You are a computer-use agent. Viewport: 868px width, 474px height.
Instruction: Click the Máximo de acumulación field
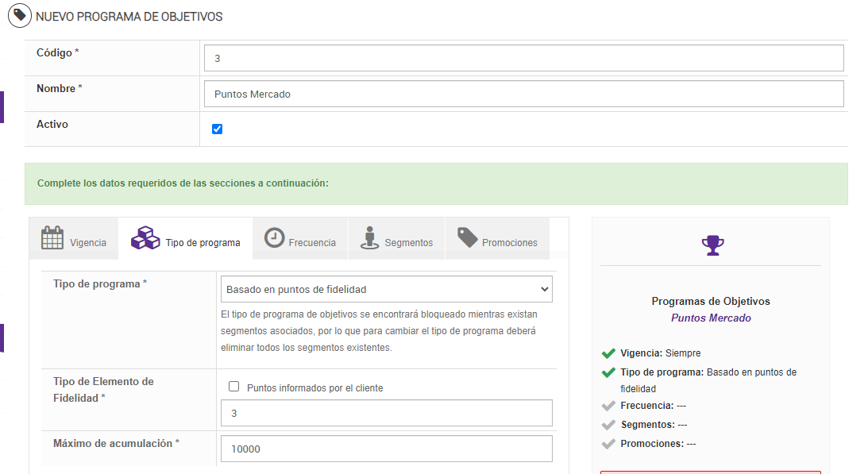click(386, 449)
